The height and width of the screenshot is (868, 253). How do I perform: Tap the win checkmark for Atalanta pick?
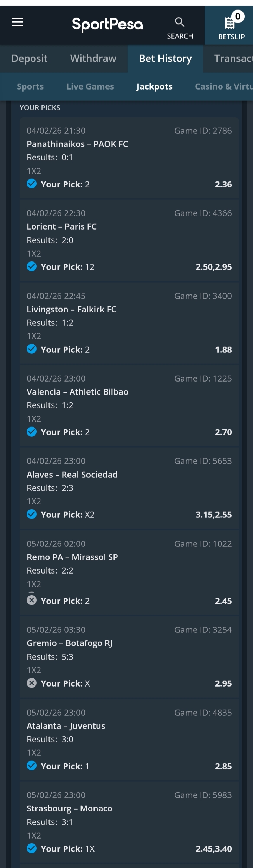32,766
